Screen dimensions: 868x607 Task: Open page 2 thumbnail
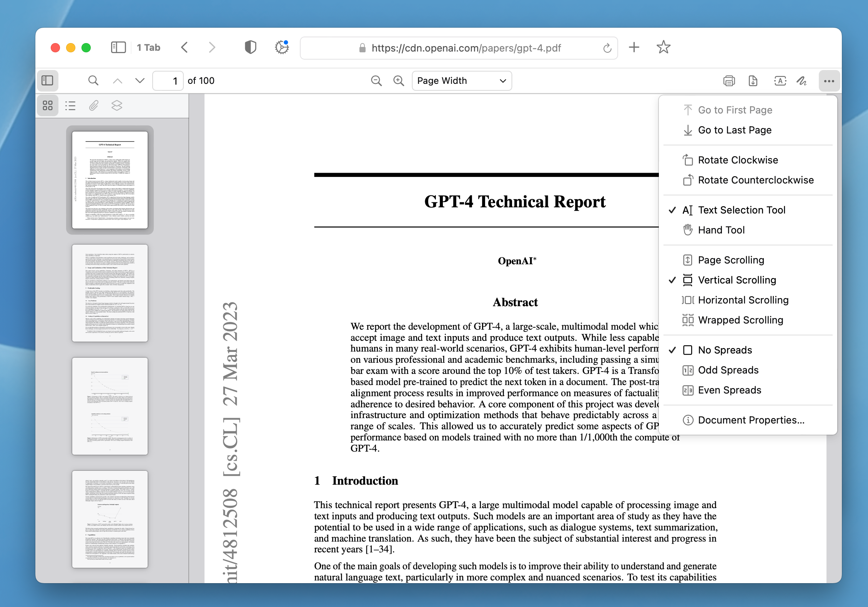tap(110, 293)
